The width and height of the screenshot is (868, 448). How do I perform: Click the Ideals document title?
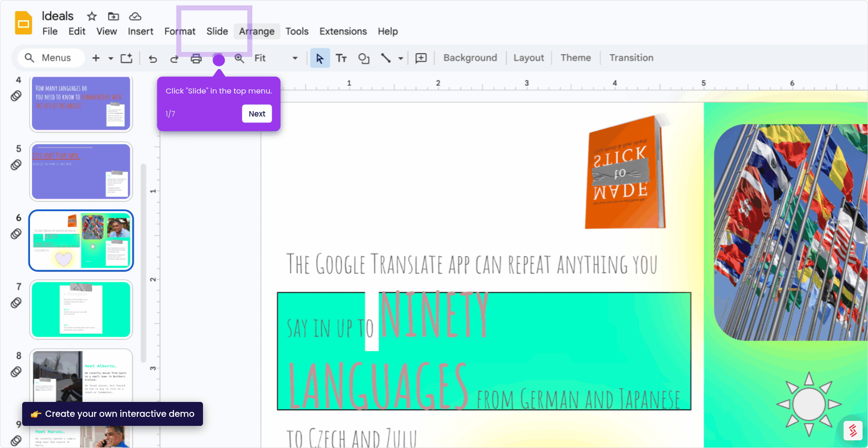click(x=57, y=16)
